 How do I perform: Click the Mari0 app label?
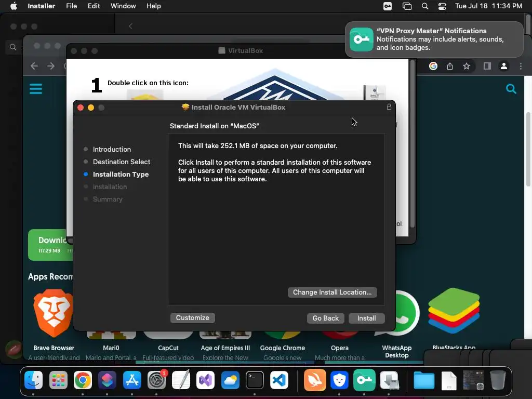(x=111, y=348)
